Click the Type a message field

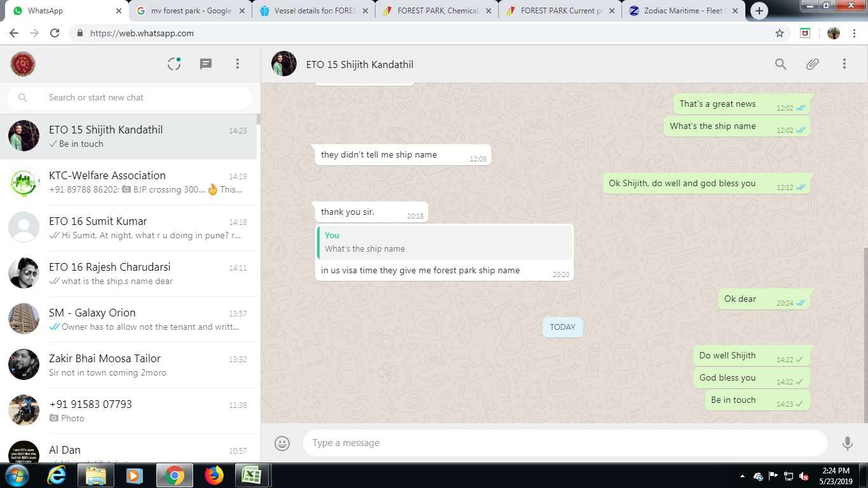565,443
